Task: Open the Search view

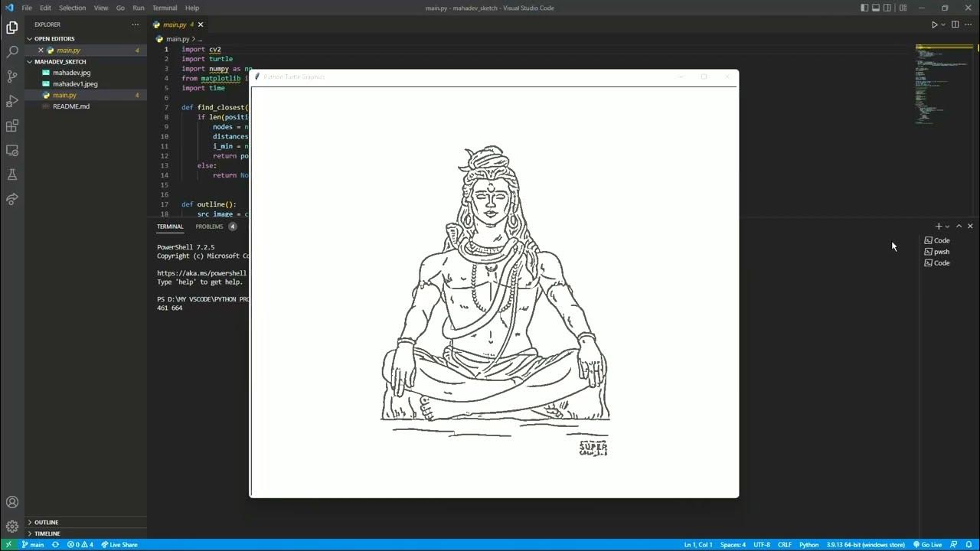Action: pos(12,52)
